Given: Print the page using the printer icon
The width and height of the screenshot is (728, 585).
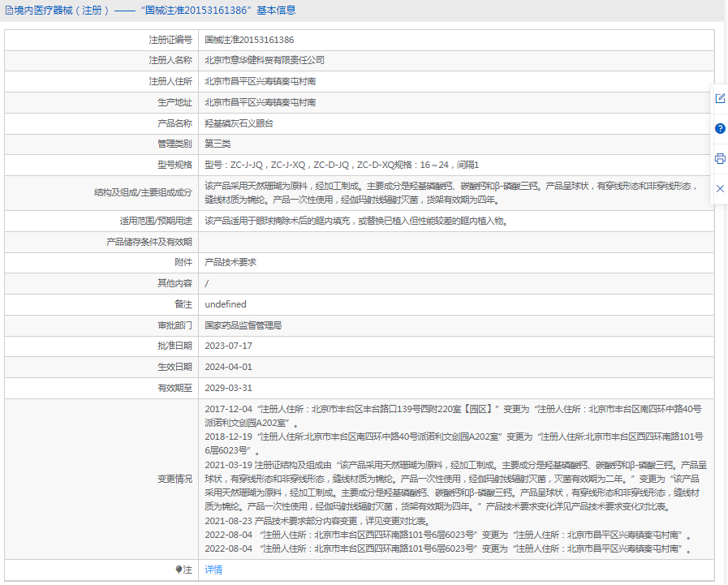Looking at the screenshot, I should [x=720, y=158].
